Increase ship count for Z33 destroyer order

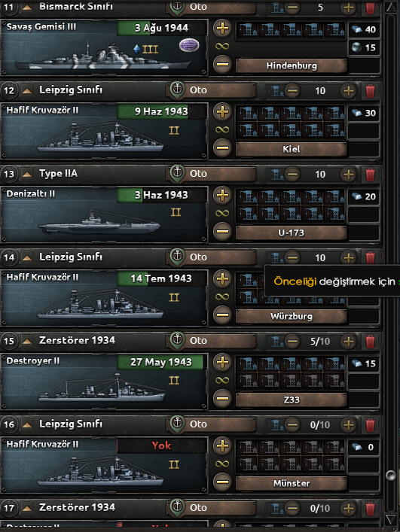[222, 363]
